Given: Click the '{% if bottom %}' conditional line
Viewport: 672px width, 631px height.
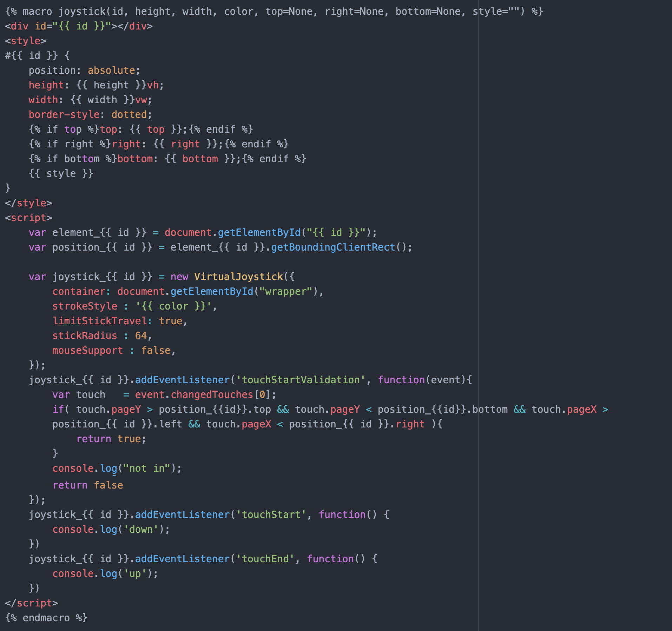Looking at the screenshot, I should (167, 159).
